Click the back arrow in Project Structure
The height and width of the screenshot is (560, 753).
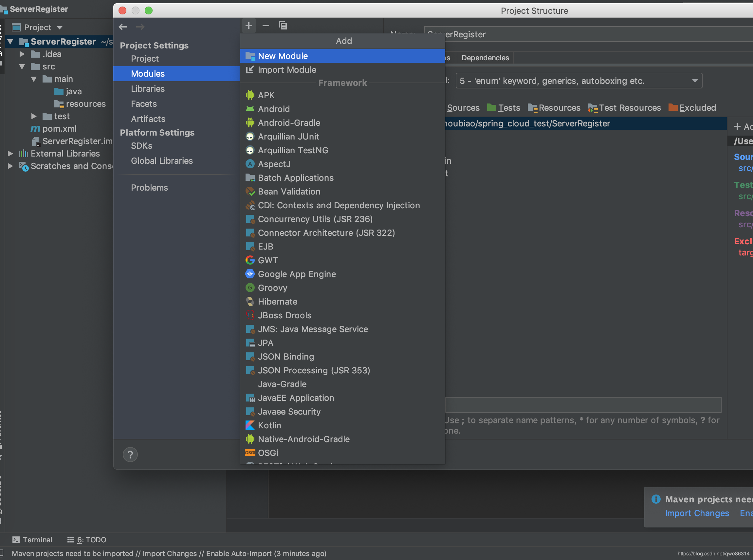click(x=123, y=27)
